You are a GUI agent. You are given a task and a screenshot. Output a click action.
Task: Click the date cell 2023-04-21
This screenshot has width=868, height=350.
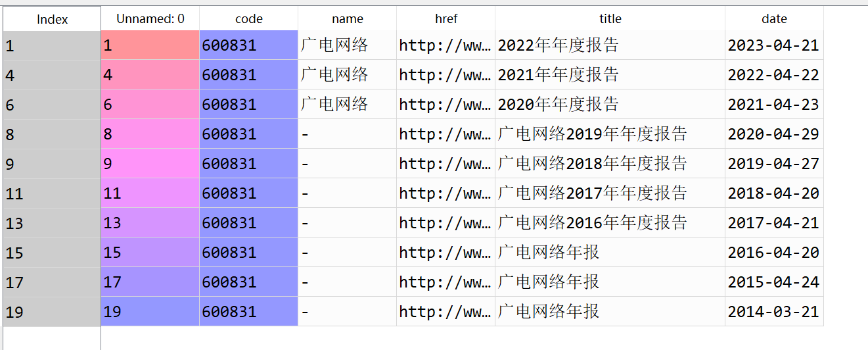pos(775,45)
